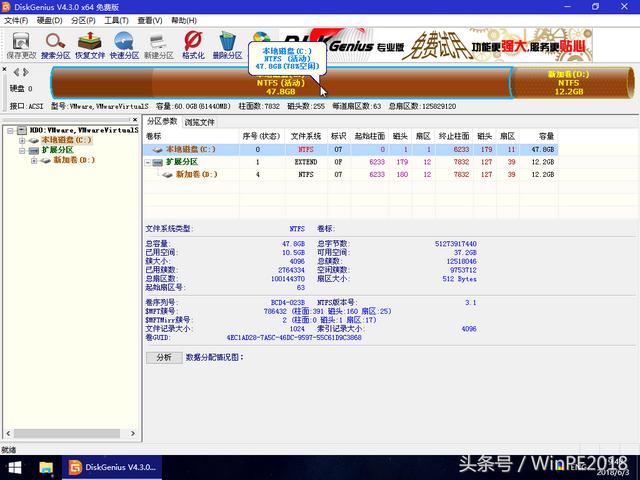Click the 新加卷(D:) segment in disk bar

coord(571,83)
